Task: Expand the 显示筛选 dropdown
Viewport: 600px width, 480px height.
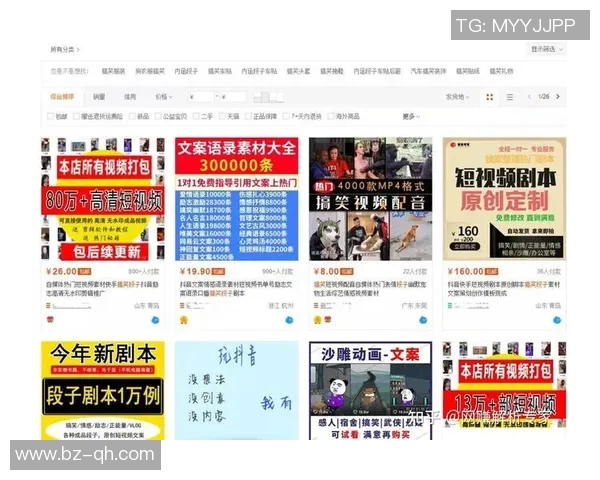Action: pyautogui.click(x=547, y=49)
